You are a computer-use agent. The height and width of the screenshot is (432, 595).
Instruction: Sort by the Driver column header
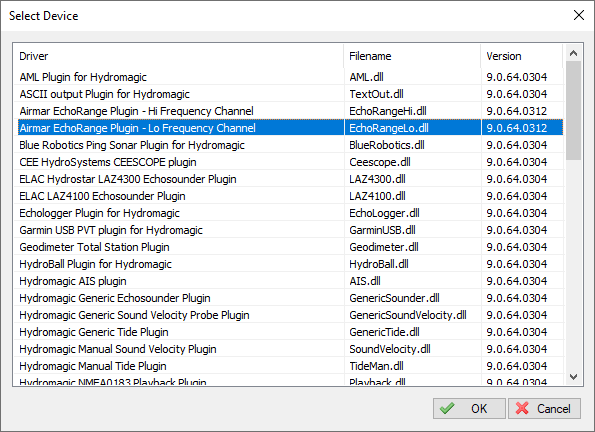[179, 56]
